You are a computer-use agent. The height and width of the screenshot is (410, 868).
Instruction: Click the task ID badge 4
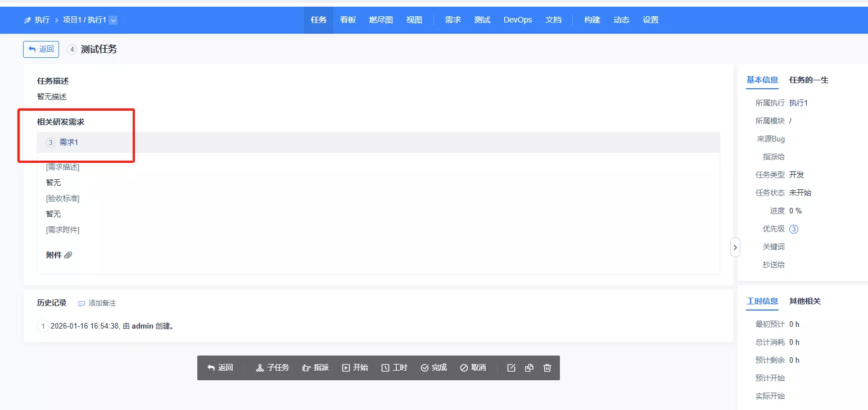[72, 49]
